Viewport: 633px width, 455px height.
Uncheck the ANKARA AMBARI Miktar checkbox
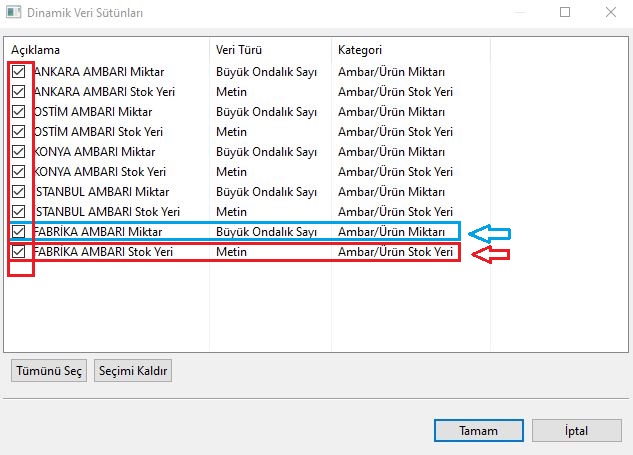pos(19,72)
